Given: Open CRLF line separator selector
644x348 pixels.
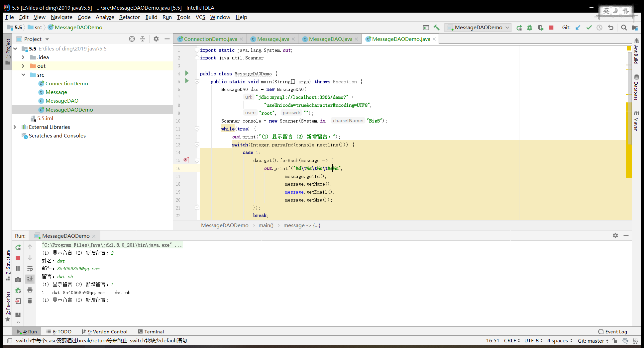Looking at the screenshot, I should (x=512, y=341).
